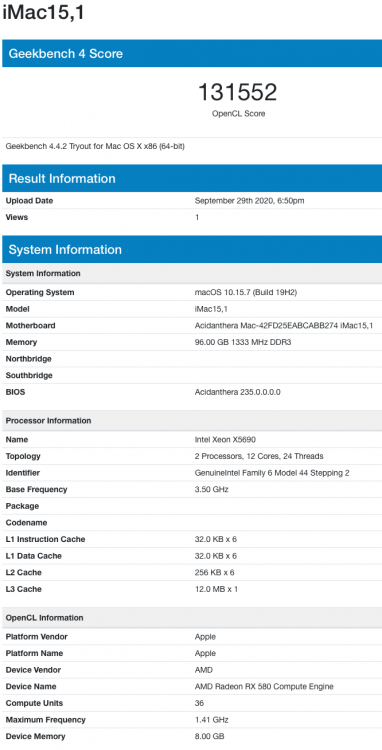This screenshot has width=382, height=750.
Task: Click the Southbridge label
Action: click(x=29, y=375)
